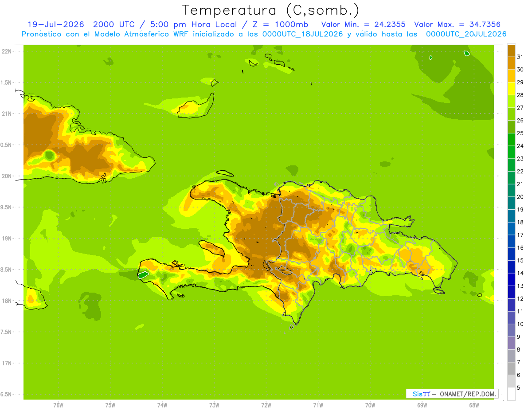532x411 pixels.
Task: Click the 21N latitude axis label
Action: click(x=7, y=114)
